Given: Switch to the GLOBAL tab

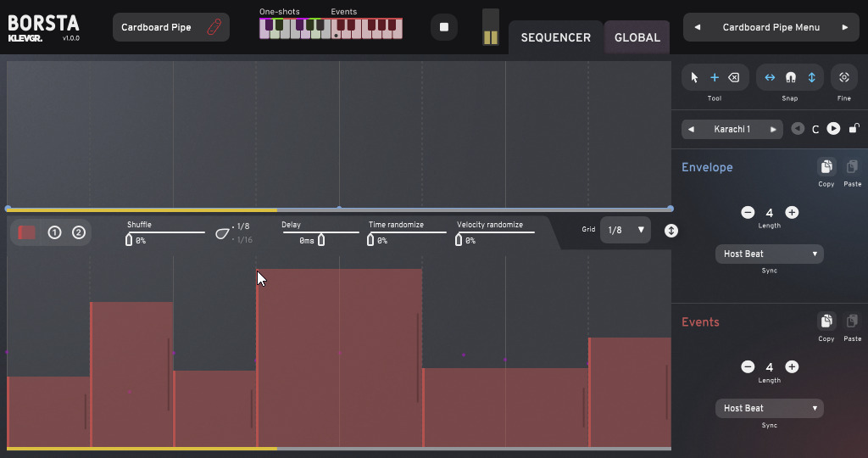Looking at the screenshot, I should coord(637,37).
